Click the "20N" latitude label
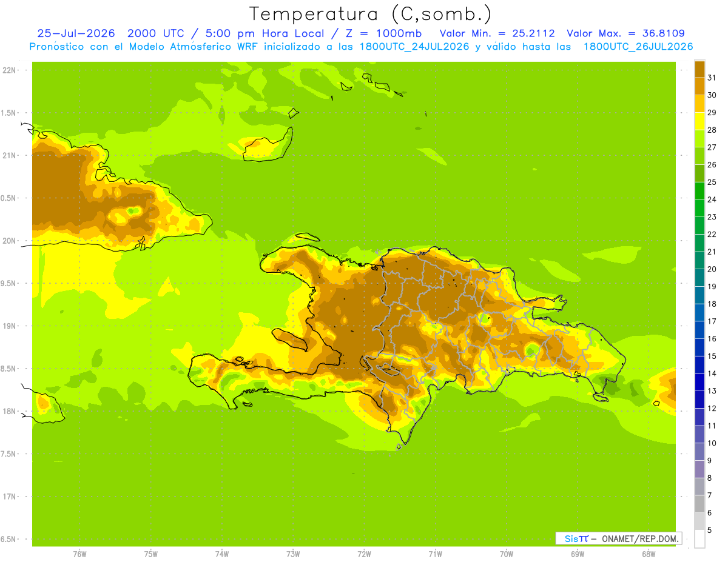Image resolution: width=728 pixels, height=562 pixels. tap(10, 241)
